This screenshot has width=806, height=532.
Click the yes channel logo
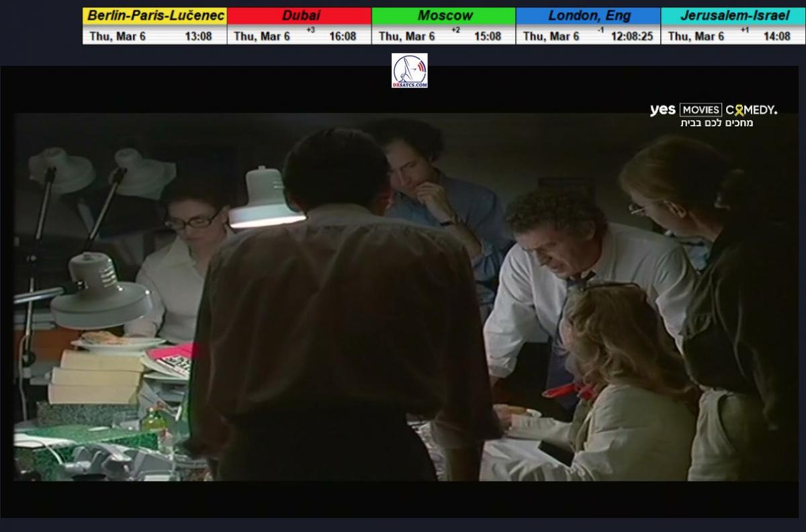(662, 109)
